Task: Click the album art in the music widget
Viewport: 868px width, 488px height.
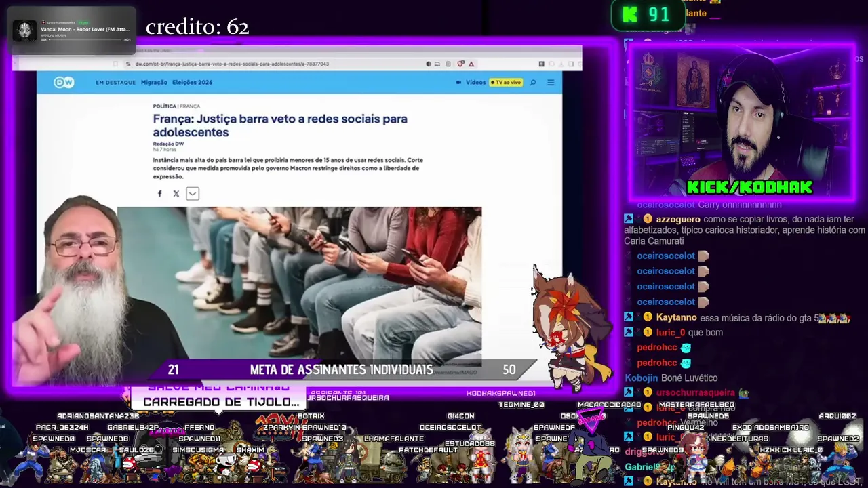Action: pos(24,31)
